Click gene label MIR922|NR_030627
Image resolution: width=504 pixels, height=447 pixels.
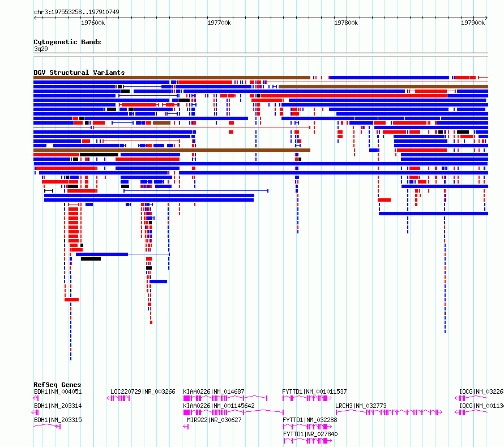click(214, 420)
